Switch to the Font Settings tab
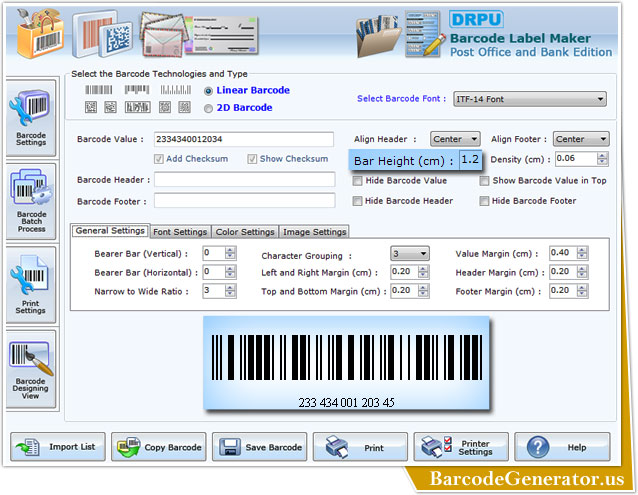 point(180,232)
